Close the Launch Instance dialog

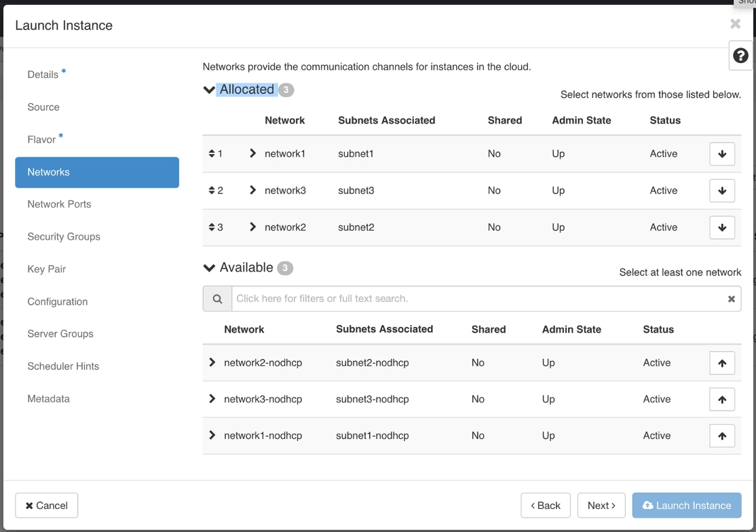coord(735,24)
